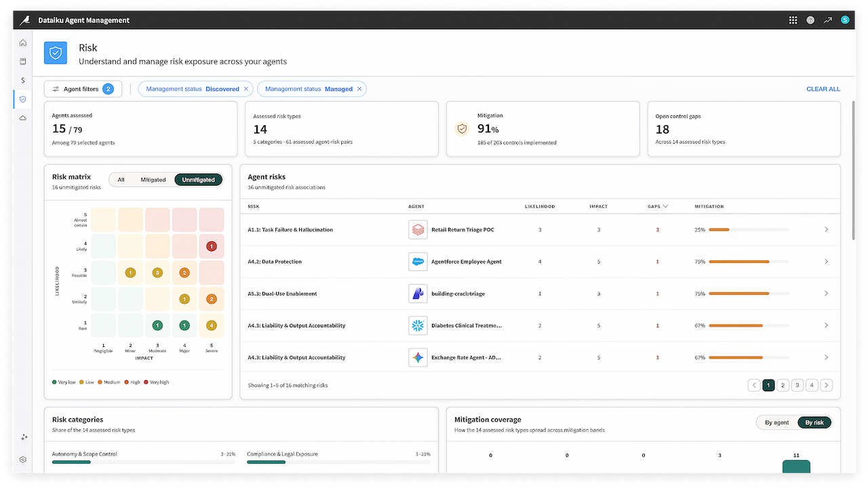This screenshot has height=488, width=868.
Task: Open settings gear in the sidebar
Action: 22,460
